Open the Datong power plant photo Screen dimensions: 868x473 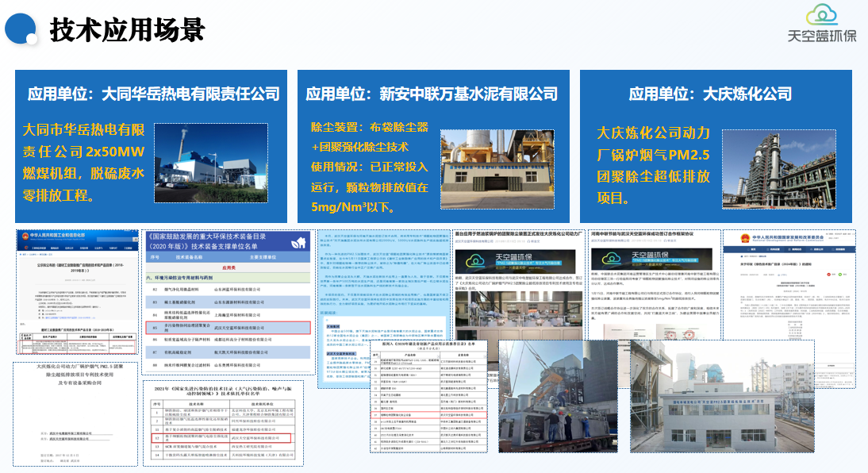211,163
